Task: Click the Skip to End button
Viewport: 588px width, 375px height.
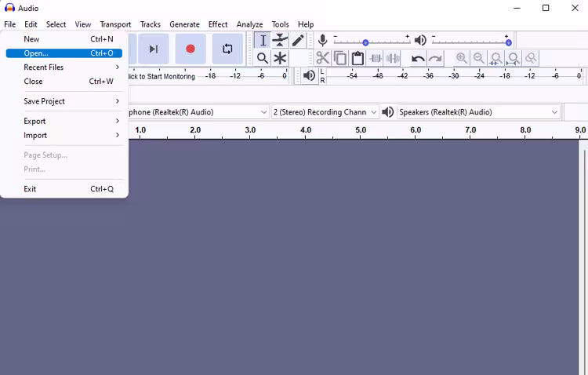Action: coord(153,49)
